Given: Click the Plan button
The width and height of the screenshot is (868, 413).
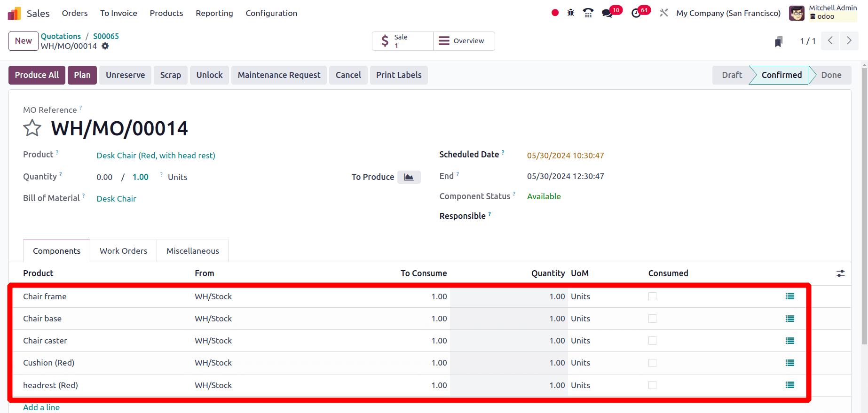Looking at the screenshot, I should click(x=82, y=75).
